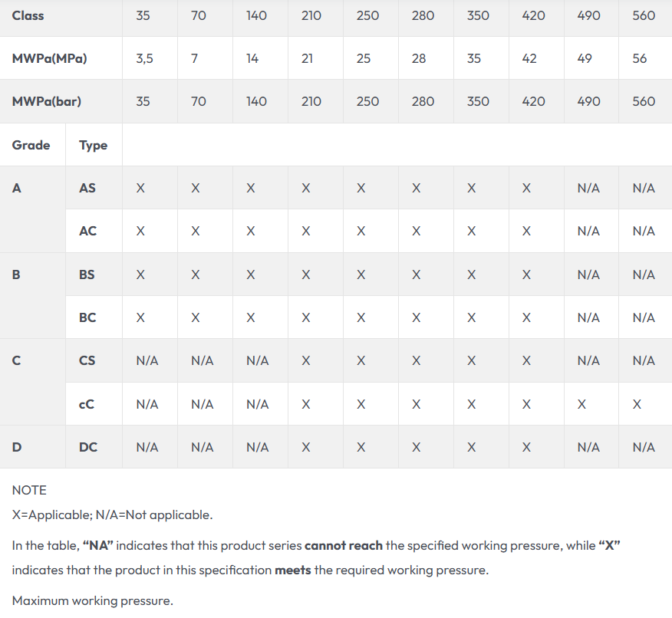Screen dimensions: 672x618
Task: Click the bold "cannot reach" text
Action: click(x=343, y=546)
